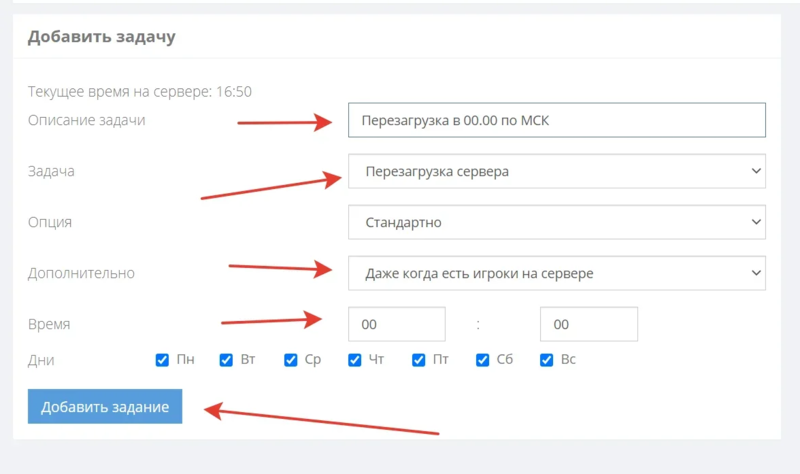Image resolution: width=800 pixels, height=474 pixels.
Task: Click the Задача field label
Action: 51,171
